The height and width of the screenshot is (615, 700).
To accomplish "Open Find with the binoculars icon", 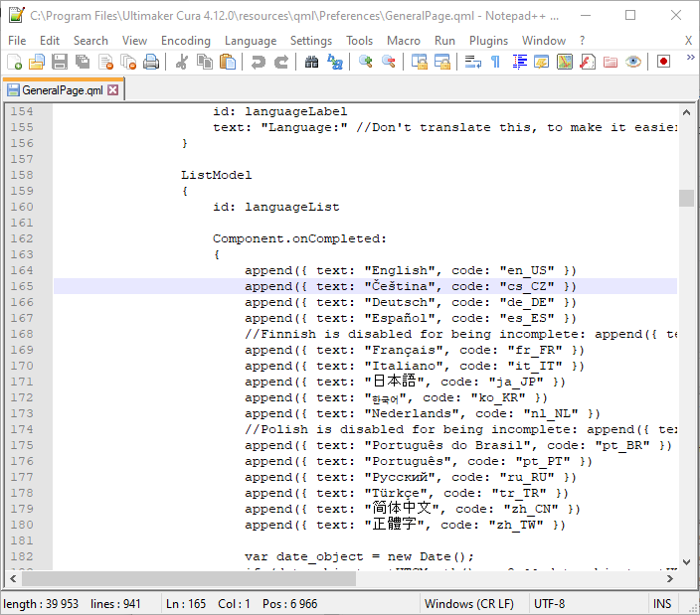I will (x=311, y=62).
